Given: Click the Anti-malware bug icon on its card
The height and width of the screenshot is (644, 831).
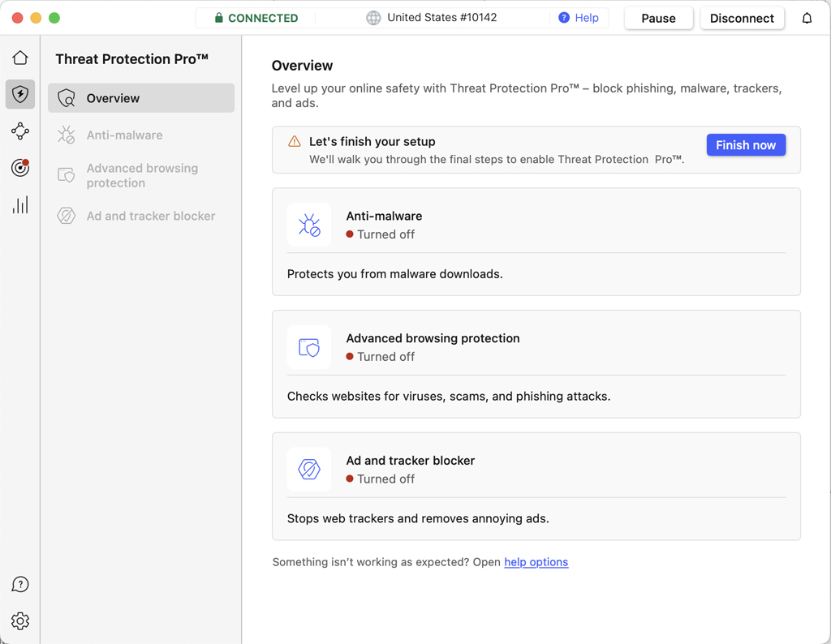Looking at the screenshot, I should coord(308,225).
